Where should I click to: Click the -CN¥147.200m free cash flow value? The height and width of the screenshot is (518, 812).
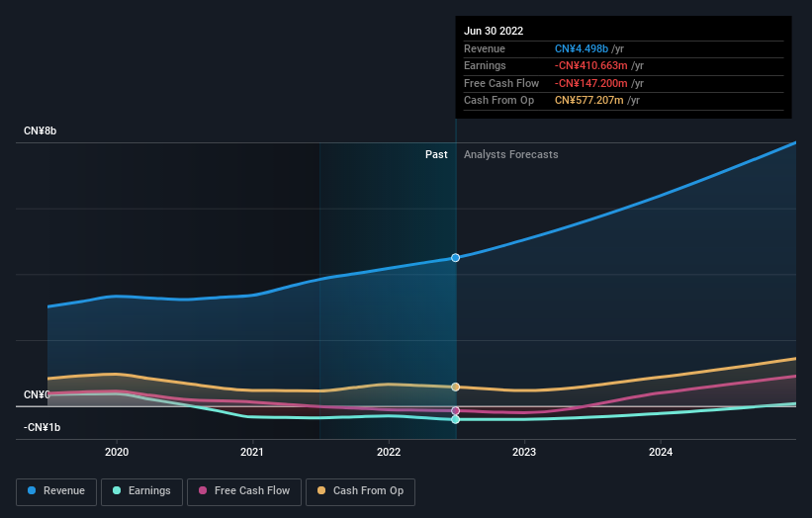point(590,83)
